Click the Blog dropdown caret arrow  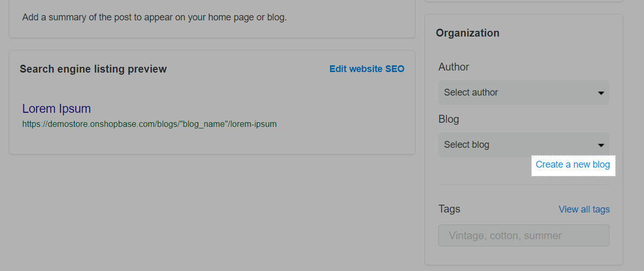tap(601, 145)
